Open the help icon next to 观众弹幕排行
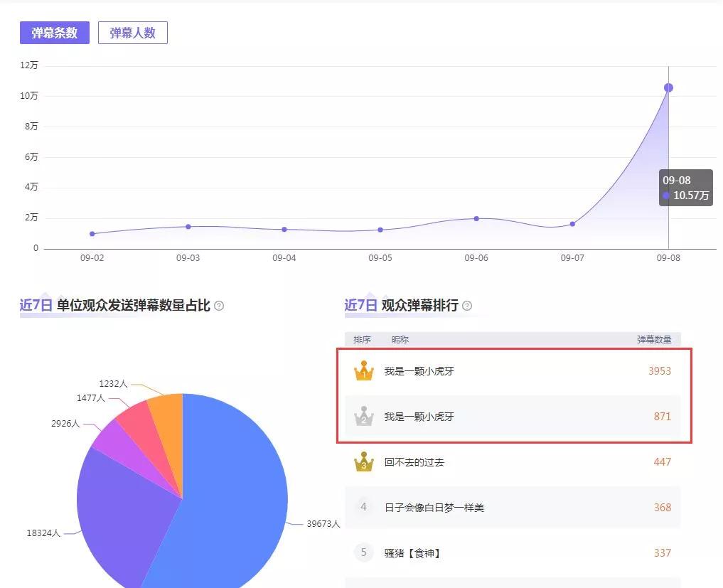The height and width of the screenshot is (588, 723). [467, 306]
